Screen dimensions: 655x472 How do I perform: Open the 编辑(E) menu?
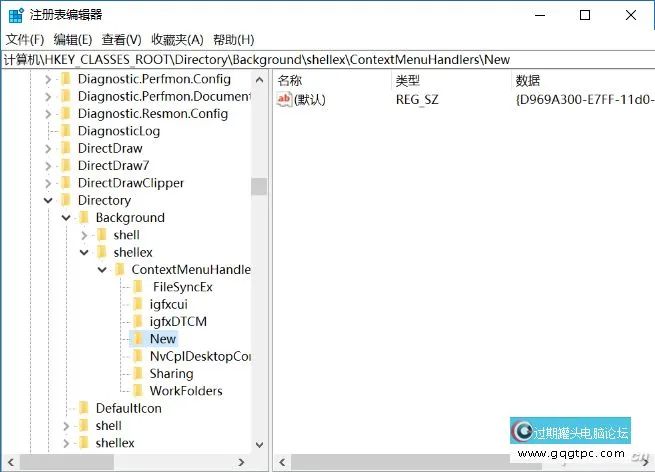[73, 40]
